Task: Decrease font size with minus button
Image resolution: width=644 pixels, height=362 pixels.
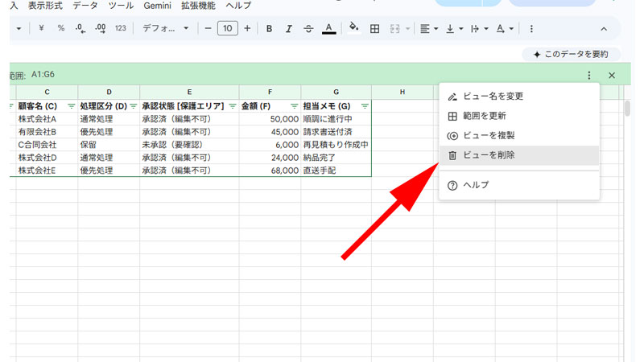Action: (x=208, y=28)
